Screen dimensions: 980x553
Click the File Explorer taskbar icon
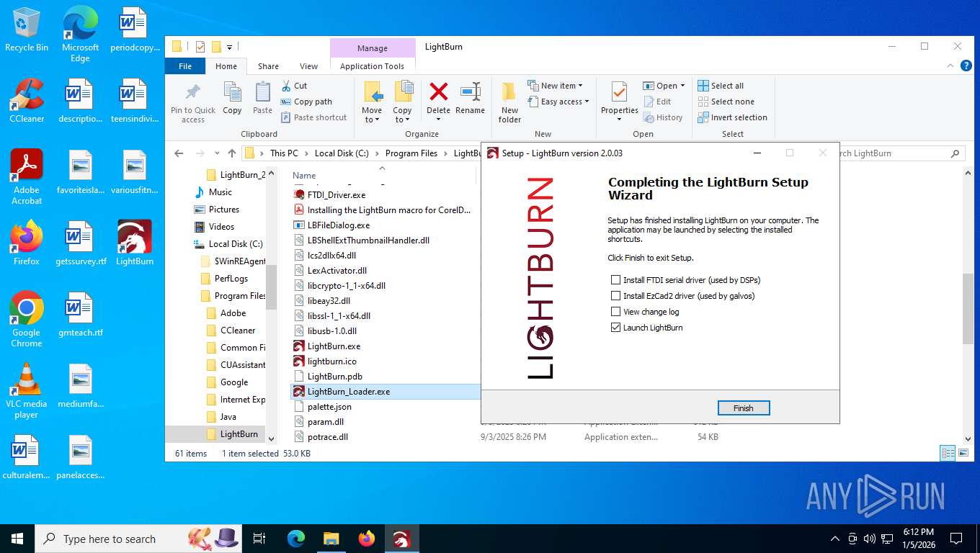pyautogui.click(x=331, y=539)
